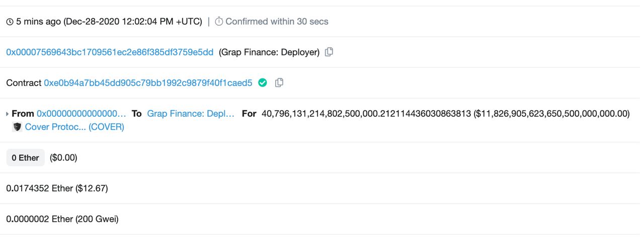
Task: Click the minted amount 40,796,131,214,802,500,000.21…
Action: click(366, 114)
